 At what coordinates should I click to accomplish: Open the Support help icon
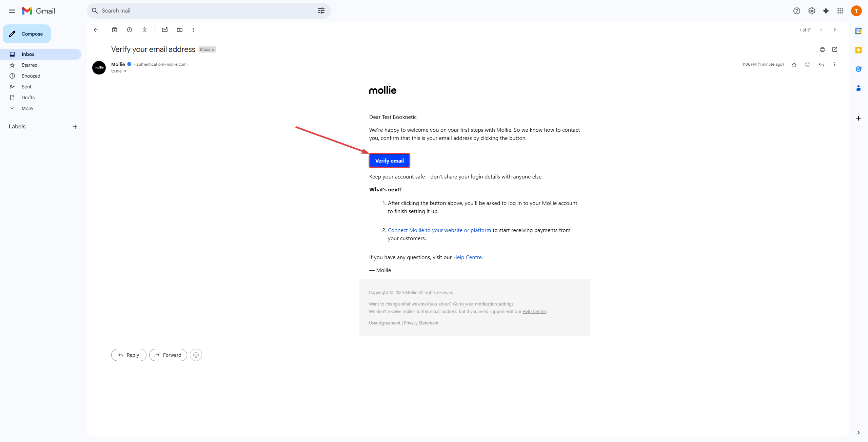(797, 11)
